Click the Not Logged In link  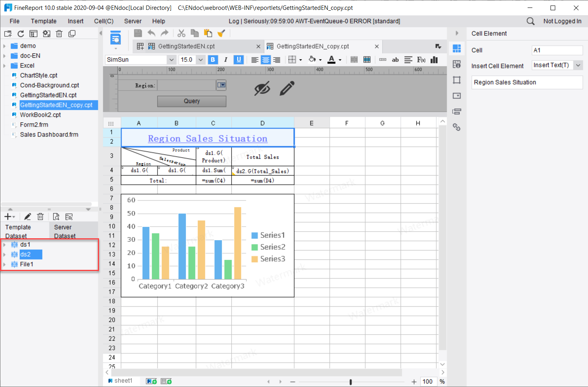[562, 21]
